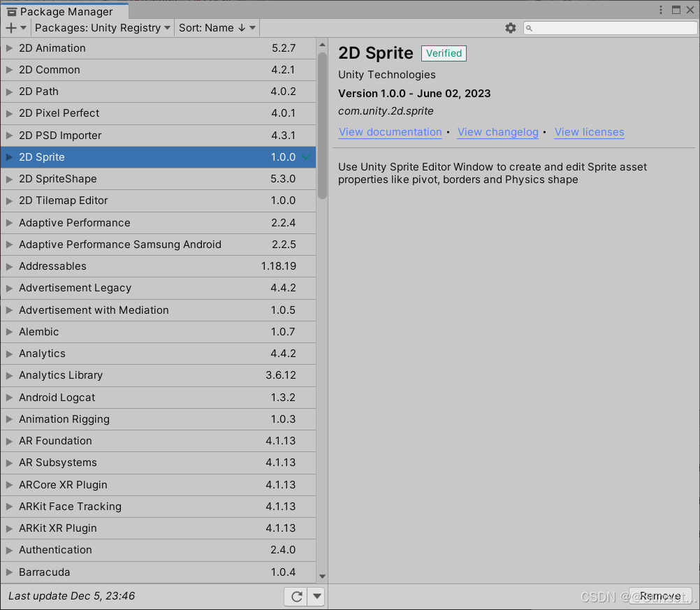Expand 2D Path package arrow
Image resolution: width=700 pixels, height=610 pixels.
coord(9,92)
